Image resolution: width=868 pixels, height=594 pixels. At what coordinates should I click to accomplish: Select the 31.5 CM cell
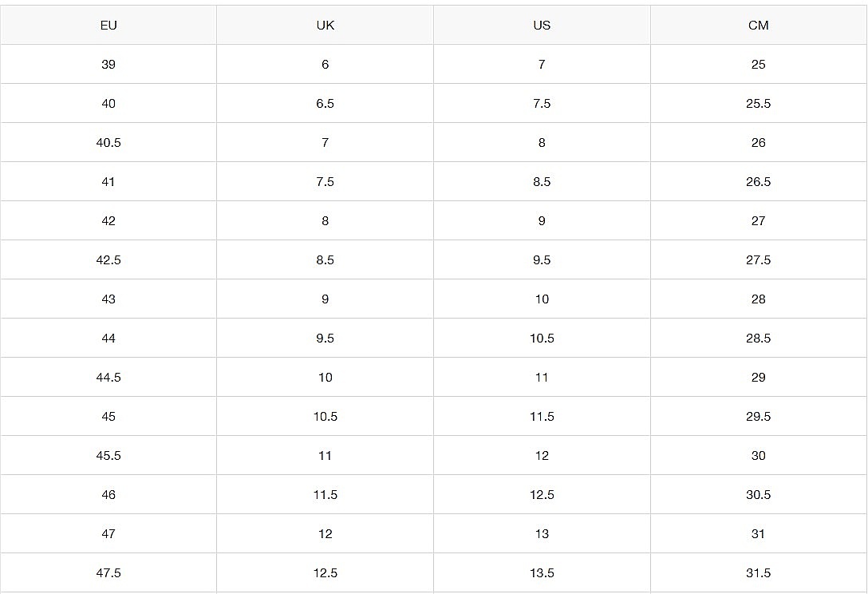click(x=758, y=573)
